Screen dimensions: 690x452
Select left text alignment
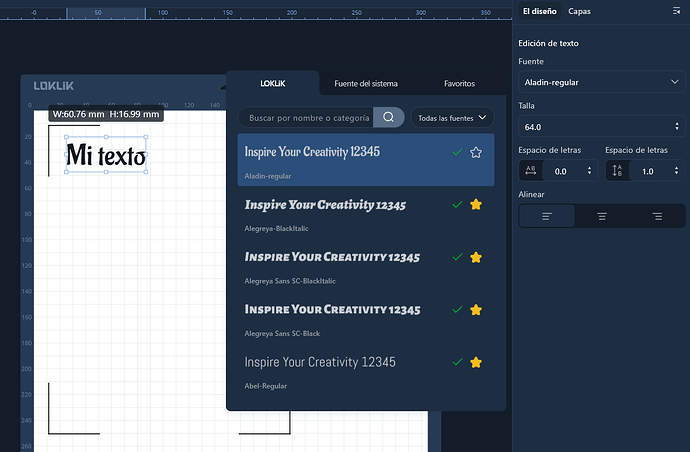(546, 216)
